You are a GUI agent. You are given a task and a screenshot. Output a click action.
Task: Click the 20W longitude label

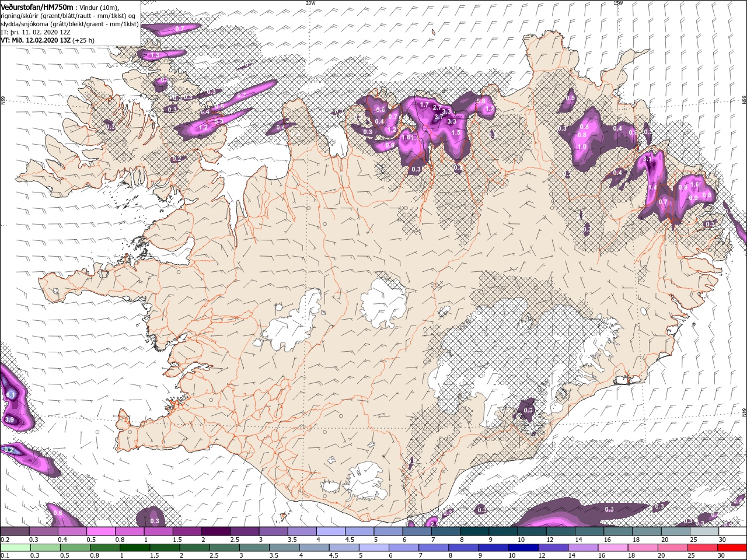(x=310, y=2)
